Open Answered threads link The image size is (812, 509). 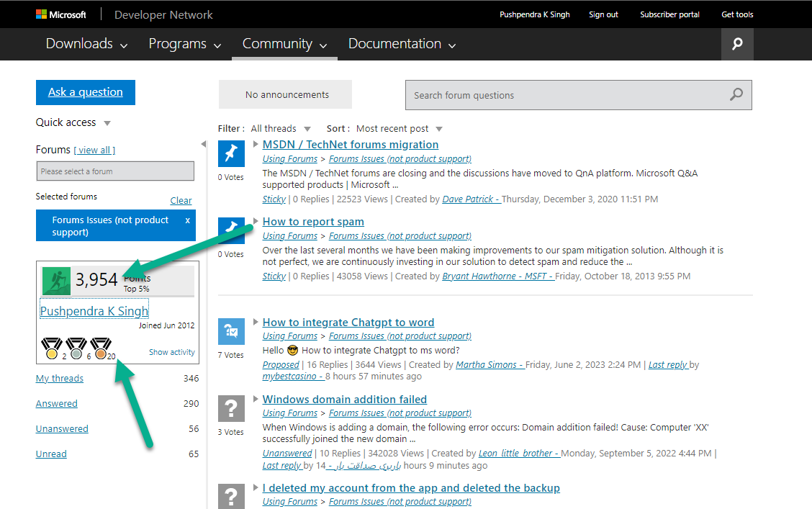56,403
